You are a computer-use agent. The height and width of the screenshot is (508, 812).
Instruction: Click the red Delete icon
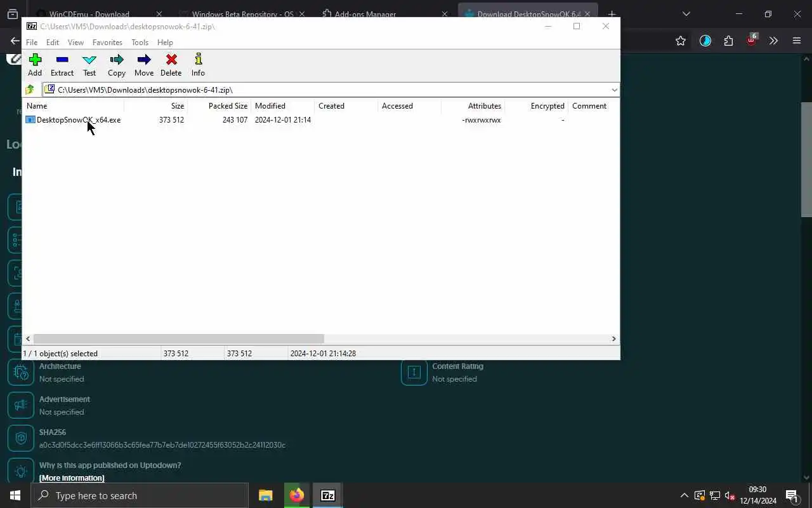(x=171, y=65)
